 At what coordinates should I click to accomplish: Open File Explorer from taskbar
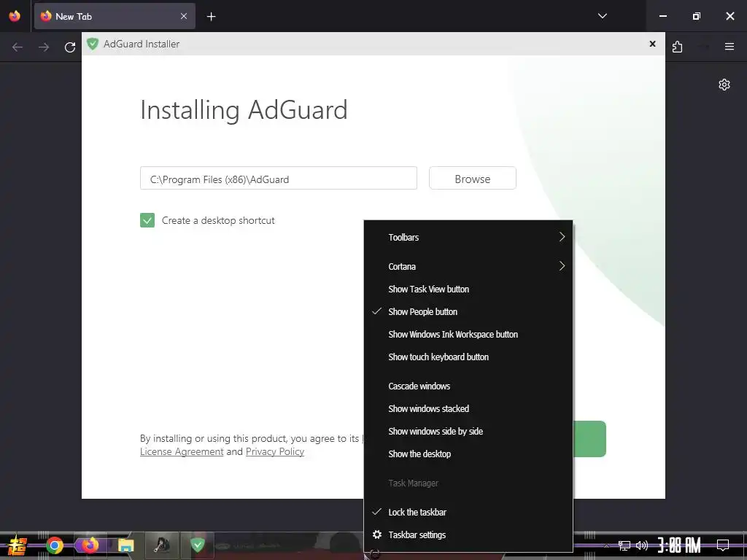point(125,545)
